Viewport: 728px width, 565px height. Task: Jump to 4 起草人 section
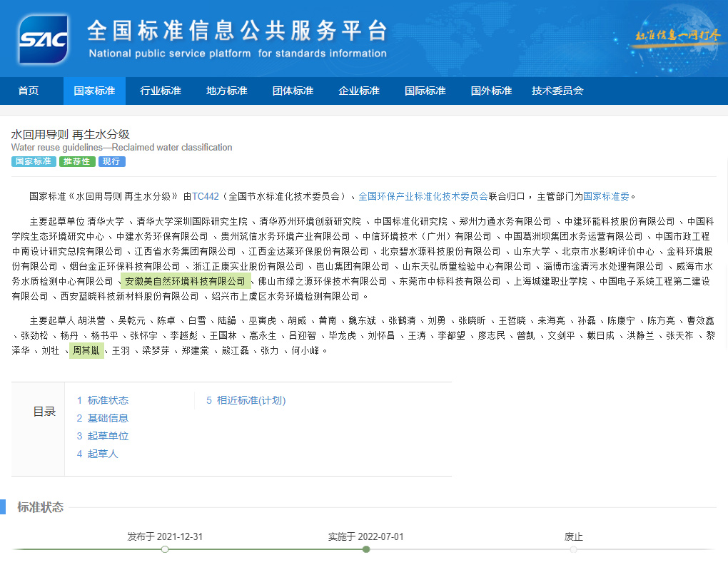click(98, 454)
